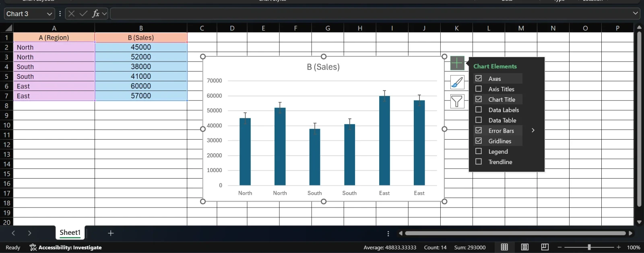Image resolution: width=644 pixels, height=253 pixels.
Task: Uncheck the Gridlines checkbox
Action: [x=479, y=141]
